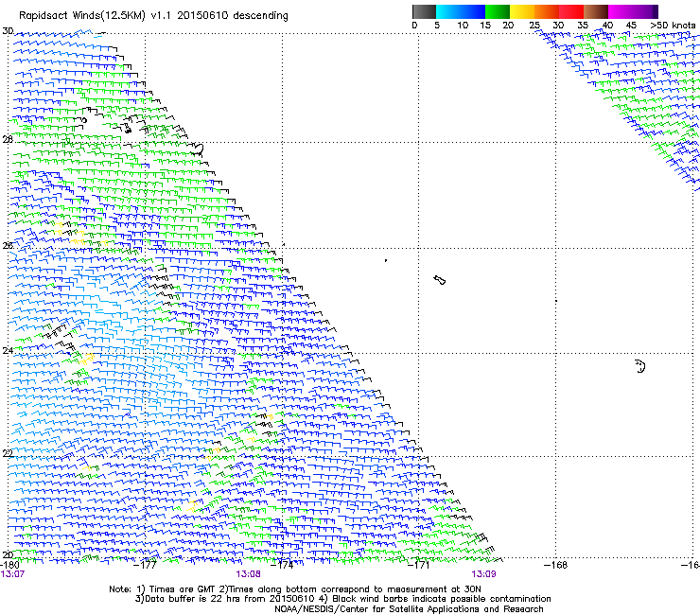Click the longitude '-171' axis label
The height and width of the screenshot is (615, 700).
[419, 565]
